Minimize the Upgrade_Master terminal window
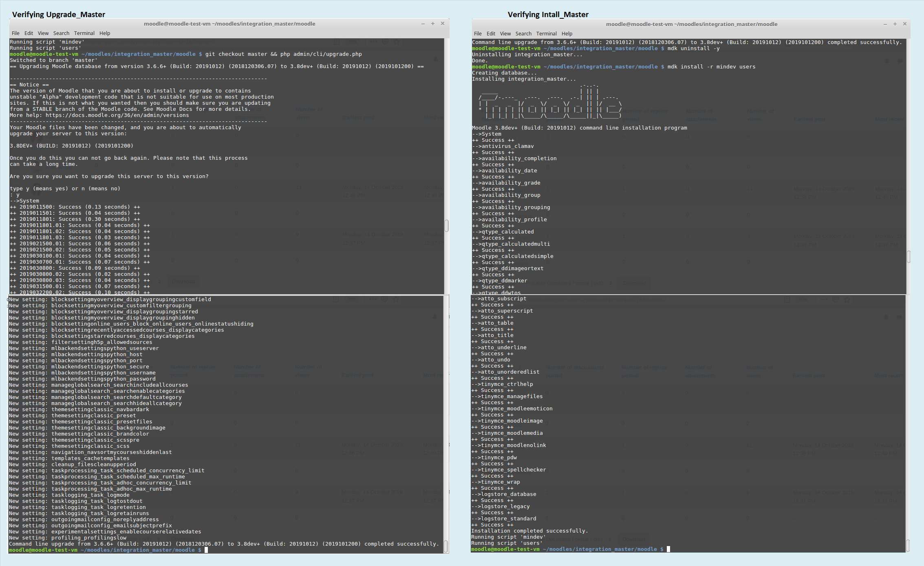Viewport: 924px width, 566px height. [423, 24]
